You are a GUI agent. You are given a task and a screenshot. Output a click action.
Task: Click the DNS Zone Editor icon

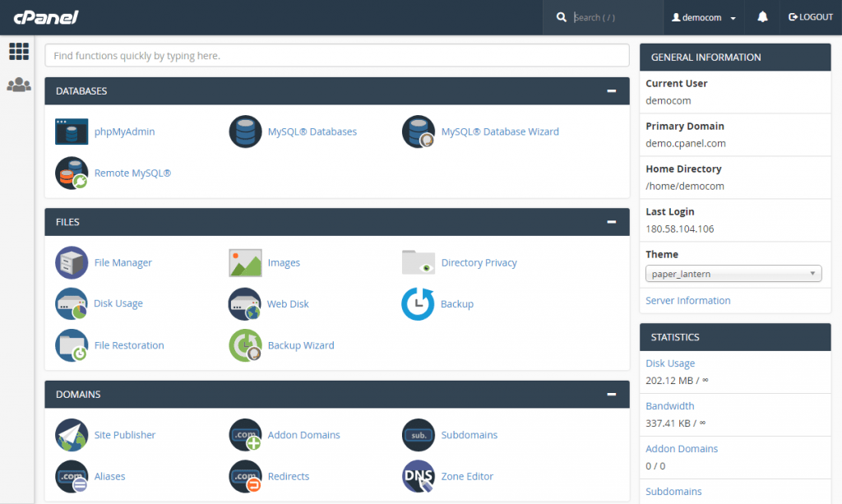419,476
